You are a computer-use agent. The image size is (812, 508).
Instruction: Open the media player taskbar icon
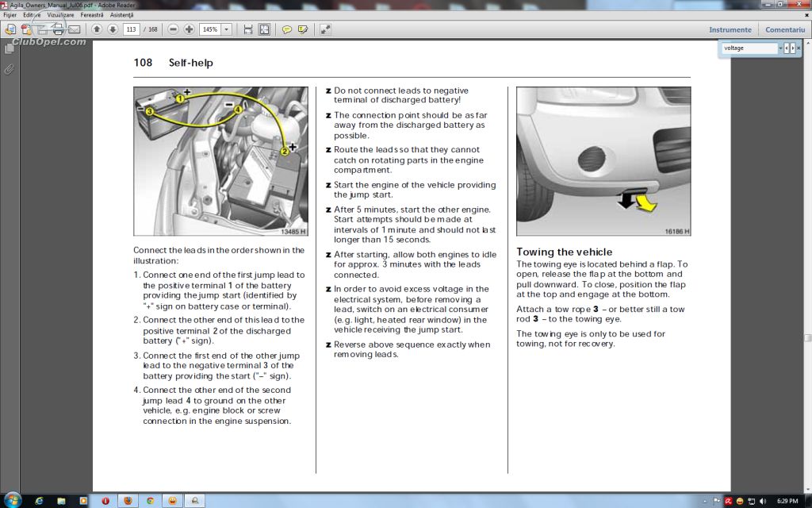coord(83,501)
